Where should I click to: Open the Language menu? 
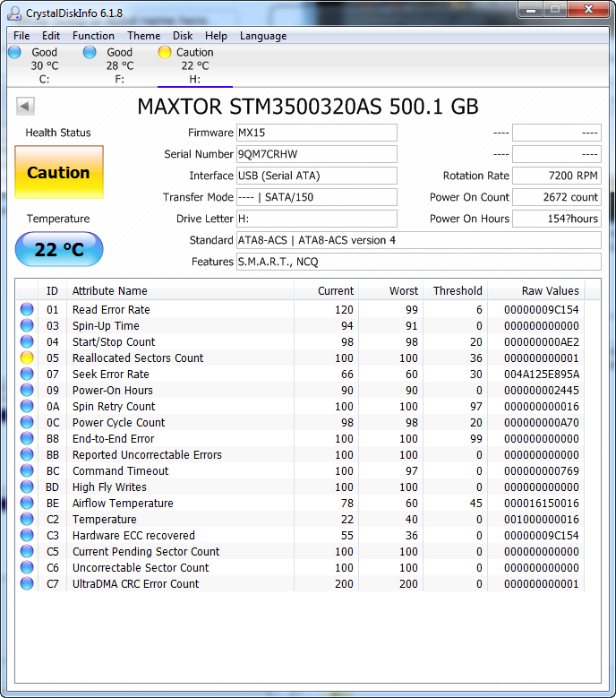[263, 36]
